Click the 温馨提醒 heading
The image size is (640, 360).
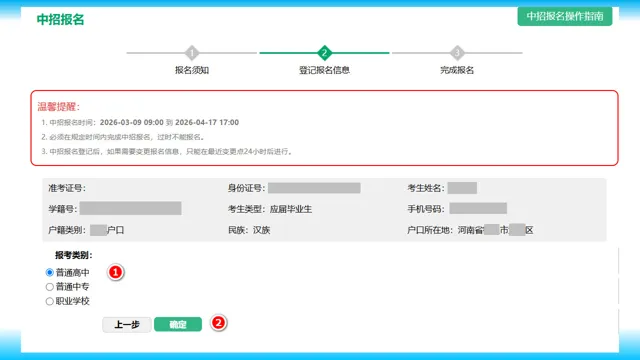pos(59,107)
